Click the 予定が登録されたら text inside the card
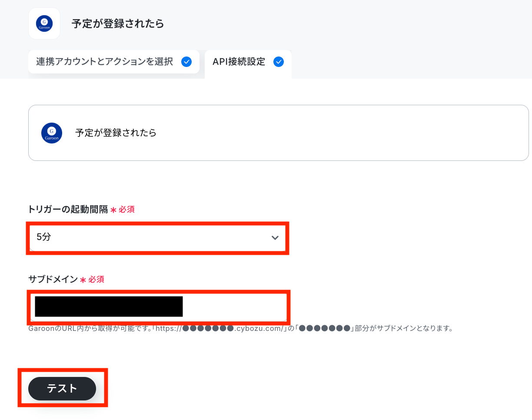 116,133
